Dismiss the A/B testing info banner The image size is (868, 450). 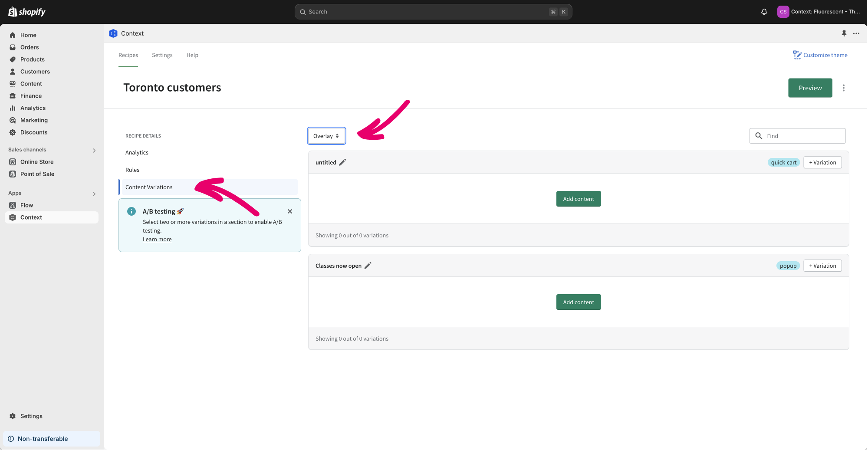[289, 211]
